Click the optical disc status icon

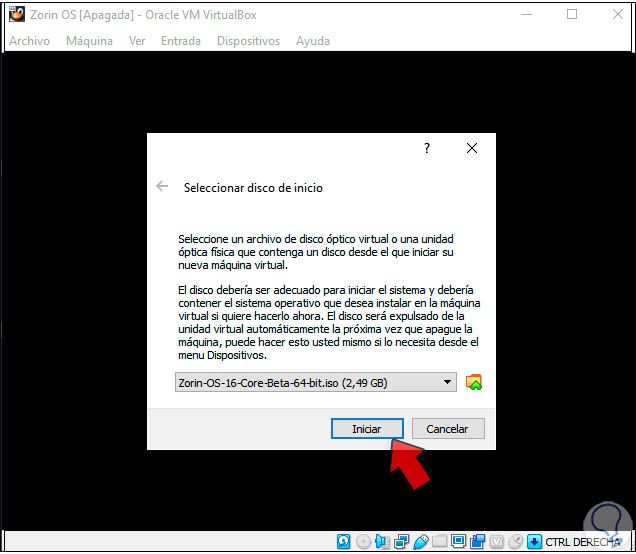coord(363,541)
